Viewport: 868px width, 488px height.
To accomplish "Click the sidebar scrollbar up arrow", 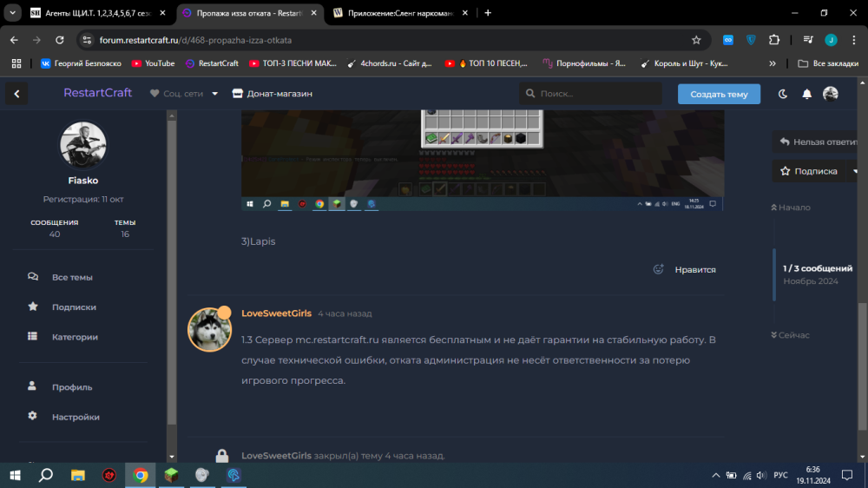I will coord(172,115).
